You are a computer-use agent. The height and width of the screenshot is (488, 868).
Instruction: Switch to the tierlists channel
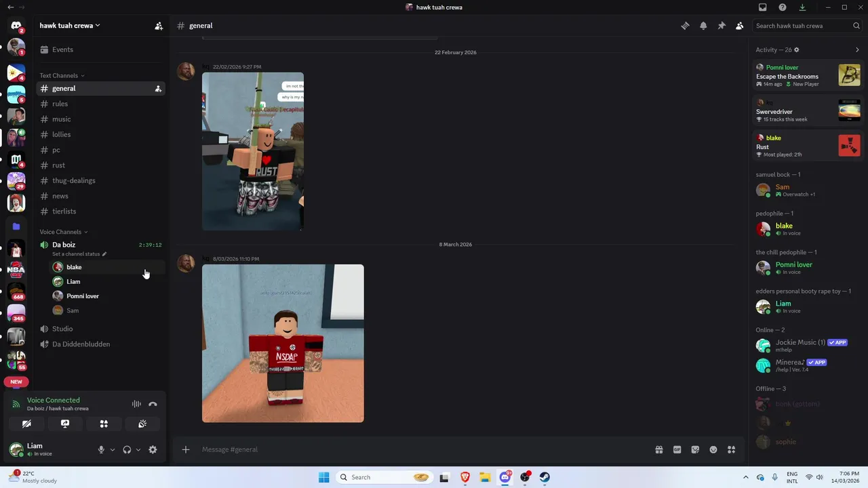[100, 211]
